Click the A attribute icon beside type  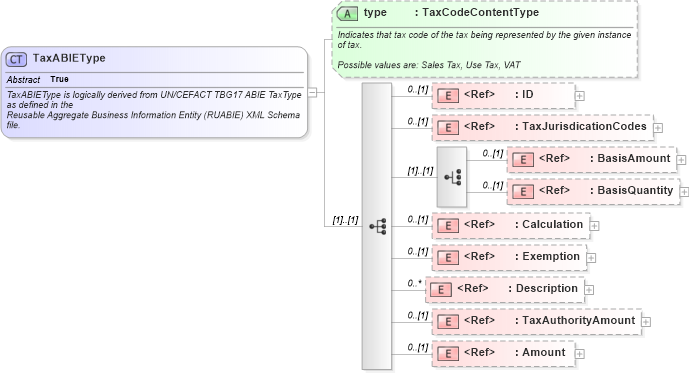click(x=347, y=14)
